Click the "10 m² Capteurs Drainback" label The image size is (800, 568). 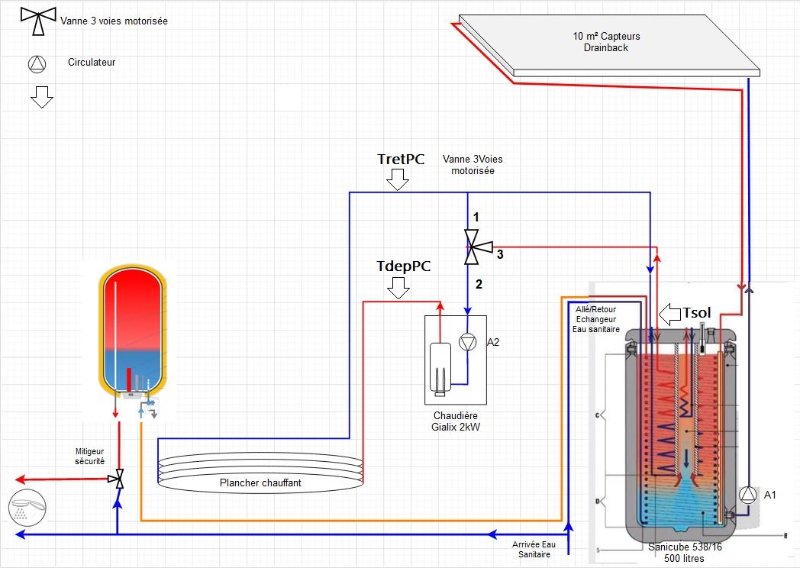click(x=606, y=42)
